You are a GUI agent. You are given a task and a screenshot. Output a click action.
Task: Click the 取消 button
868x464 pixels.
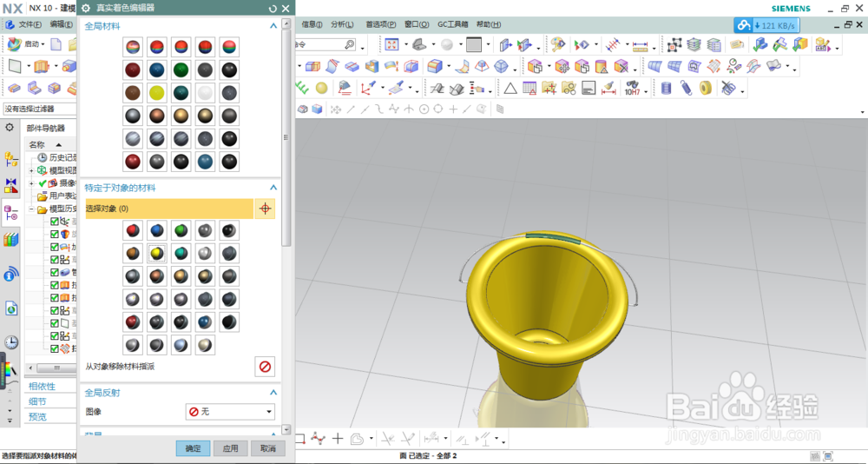click(268, 448)
